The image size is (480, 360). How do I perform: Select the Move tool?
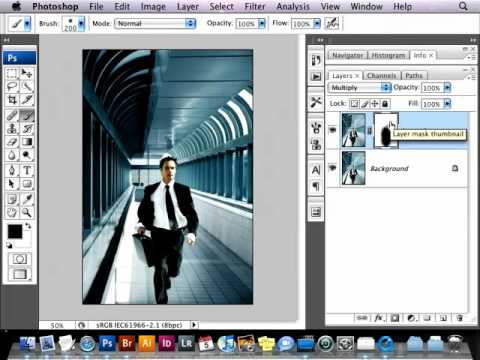click(27, 73)
